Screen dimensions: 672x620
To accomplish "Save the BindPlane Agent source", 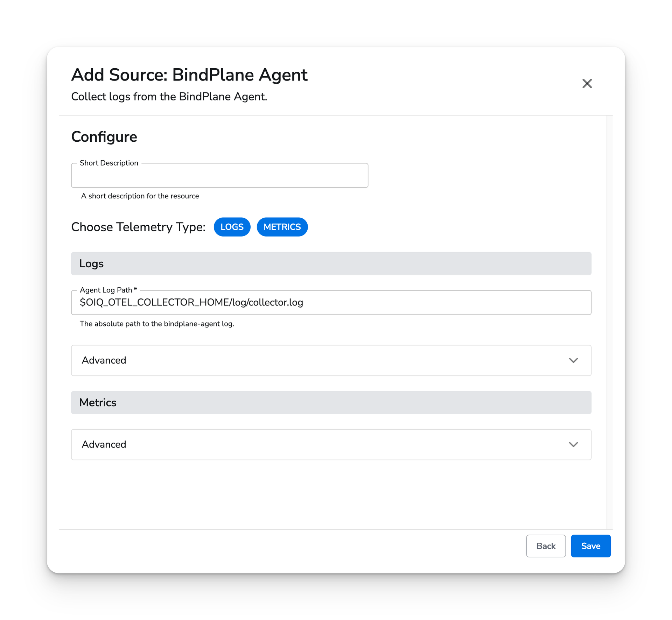I will (x=590, y=546).
